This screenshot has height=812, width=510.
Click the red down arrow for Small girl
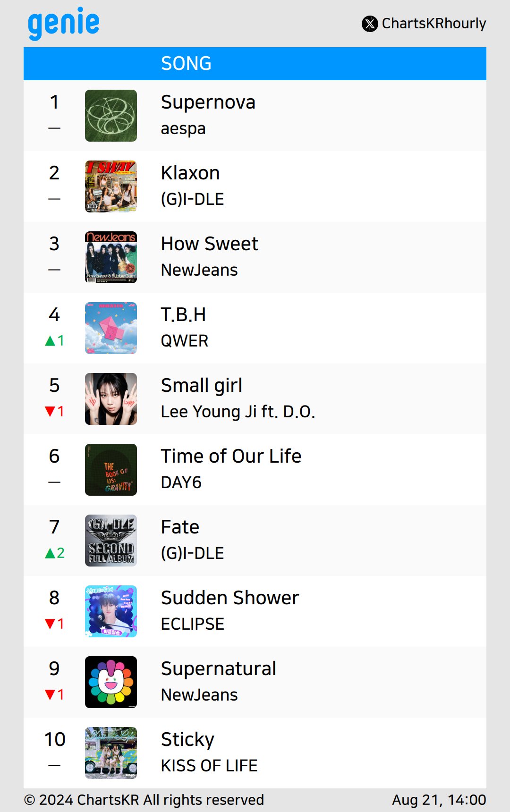[50, 411]
